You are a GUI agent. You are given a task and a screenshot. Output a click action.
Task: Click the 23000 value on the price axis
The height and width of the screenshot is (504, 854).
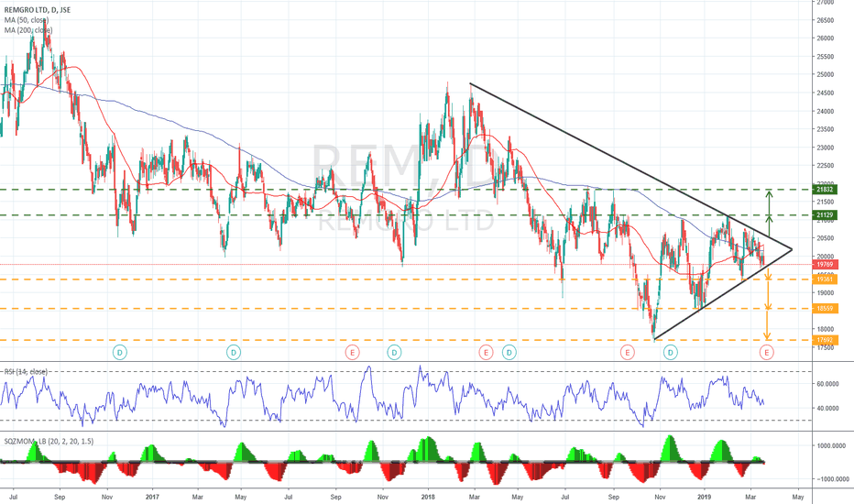click(825, 148)
